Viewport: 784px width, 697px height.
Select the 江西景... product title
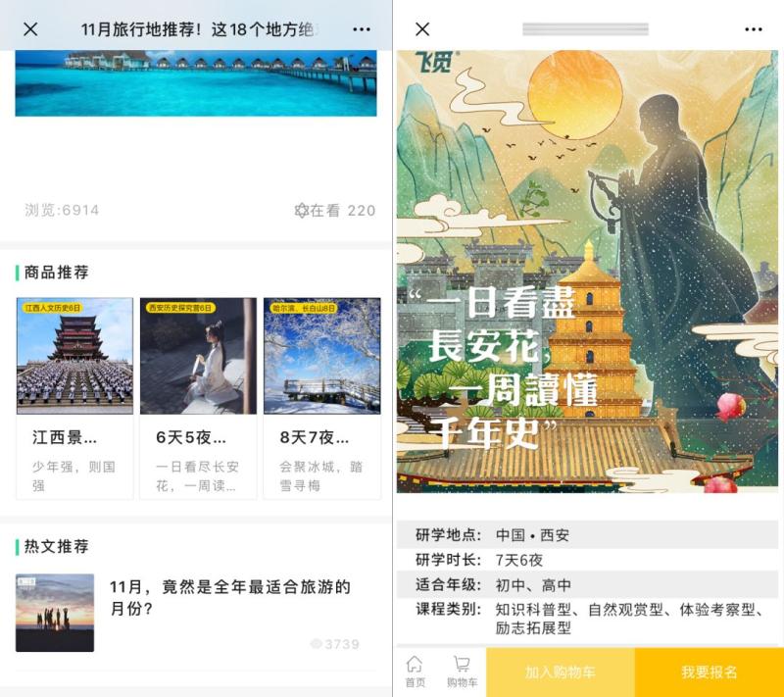tap(65, 437)
